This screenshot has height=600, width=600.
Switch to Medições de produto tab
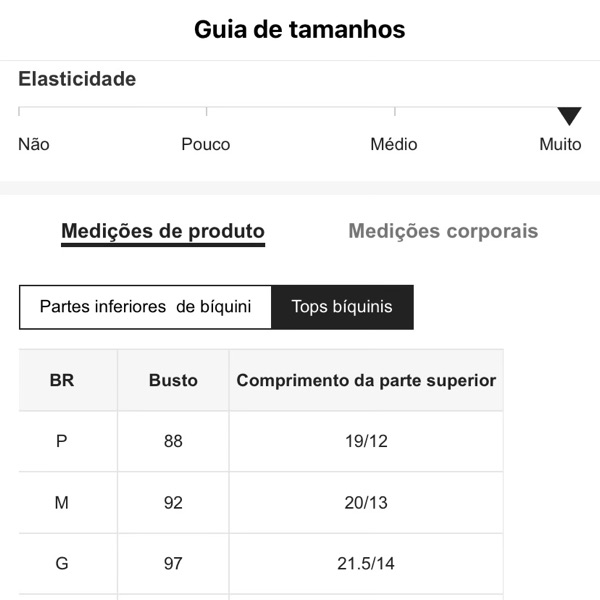(163, 232)
